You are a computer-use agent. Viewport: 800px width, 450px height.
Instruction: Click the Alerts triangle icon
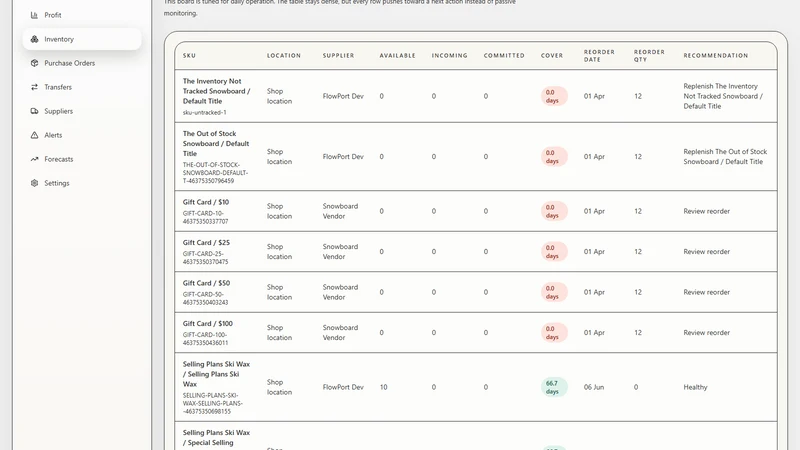[34, 135]
